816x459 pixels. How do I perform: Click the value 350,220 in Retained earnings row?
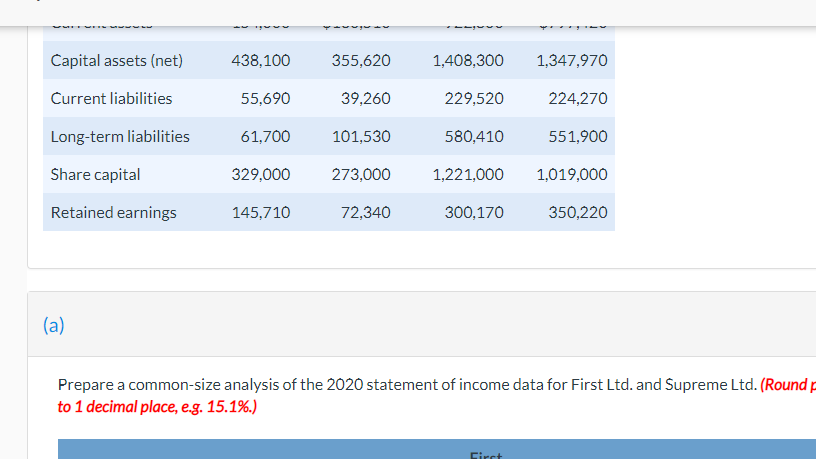click(x=578, y=212)
